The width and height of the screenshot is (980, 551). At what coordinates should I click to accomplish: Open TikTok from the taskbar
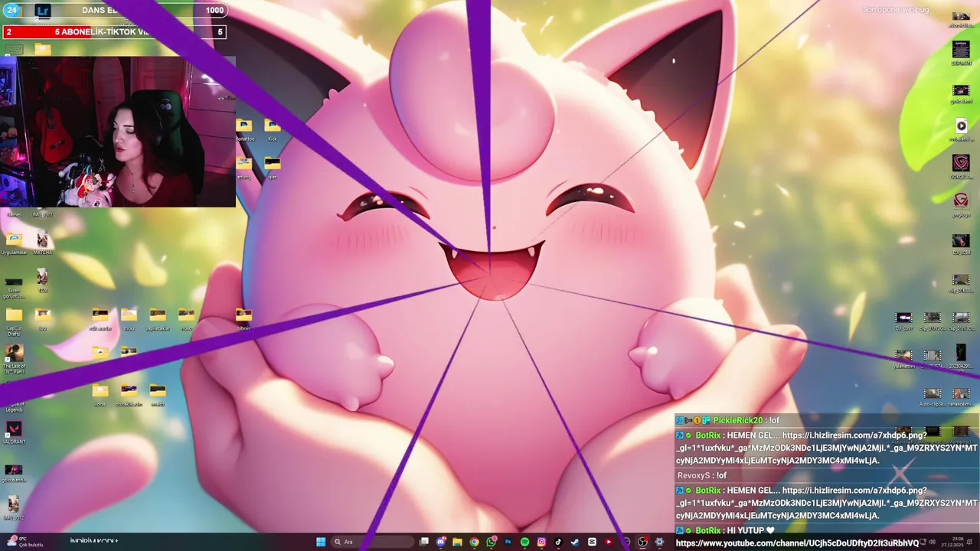[x=558, y=542]
